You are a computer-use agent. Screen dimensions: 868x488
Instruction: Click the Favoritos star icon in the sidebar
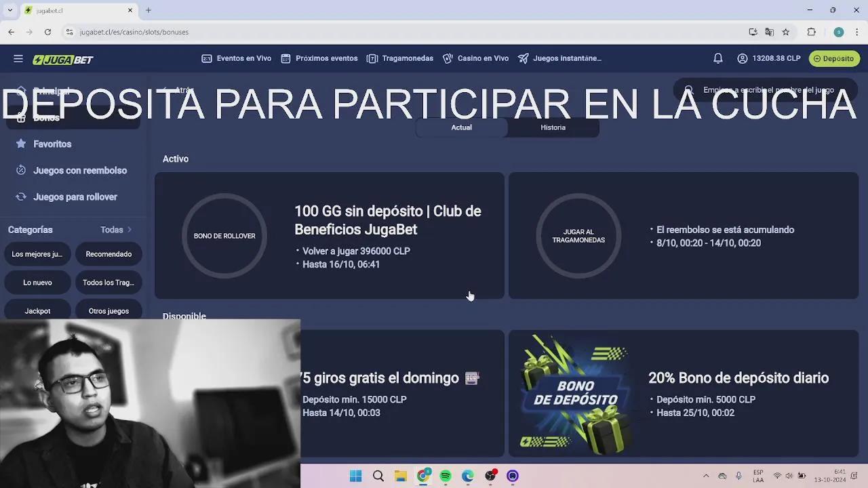[21, 144]
